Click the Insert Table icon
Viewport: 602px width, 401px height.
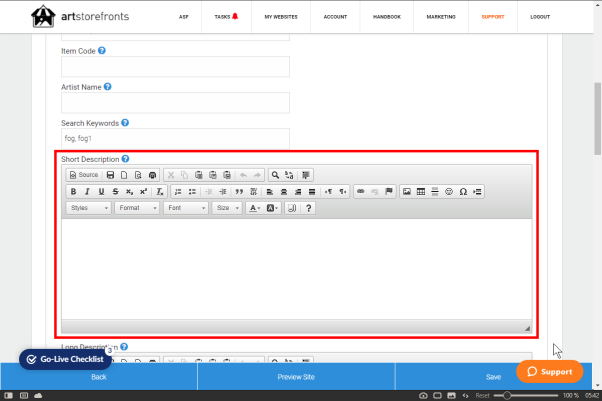coord(421,192)
